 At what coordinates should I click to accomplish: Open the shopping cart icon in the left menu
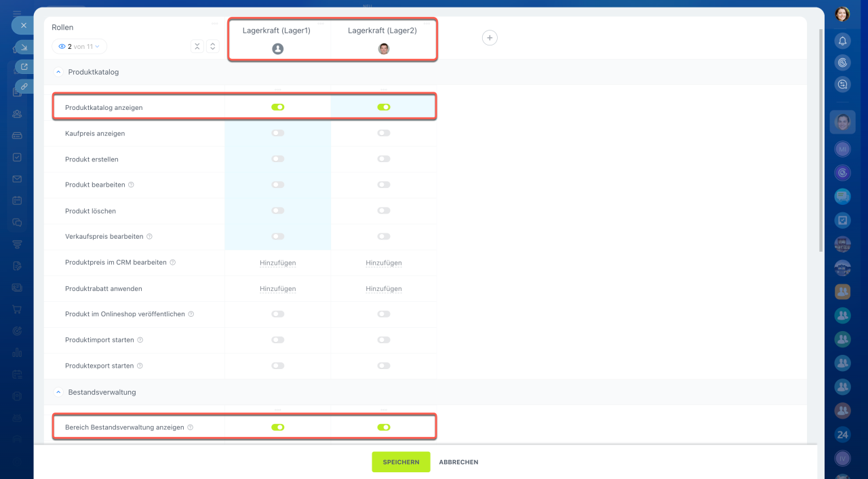coord(17,309)
